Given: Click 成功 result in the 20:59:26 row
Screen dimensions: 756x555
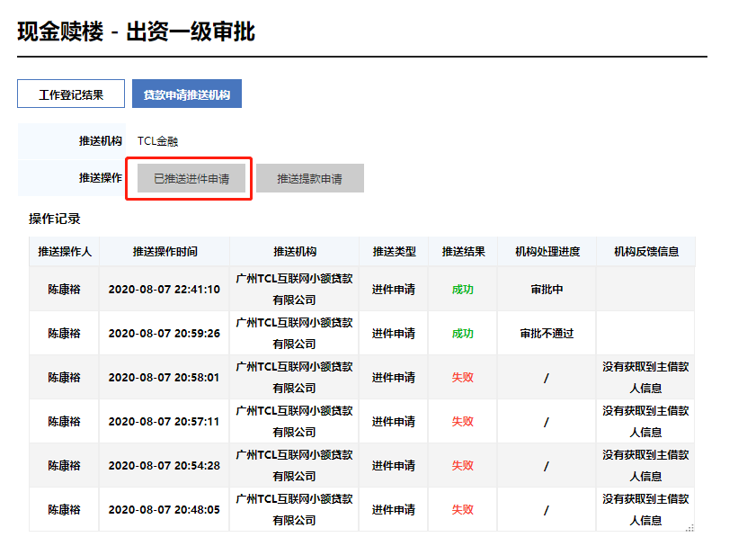Looking at the screenshot, I should (463, 333).
